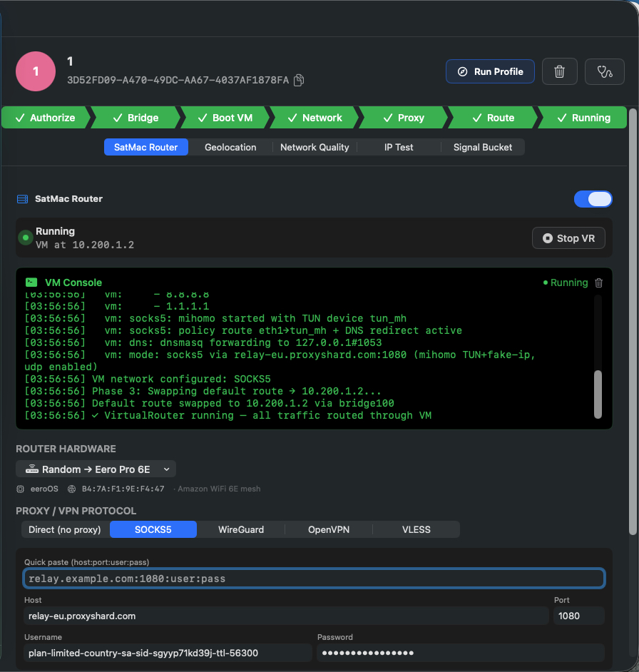Viewport: 639px width, 672px height.
Task: Click the Password input field
Action: pos(461,653)
